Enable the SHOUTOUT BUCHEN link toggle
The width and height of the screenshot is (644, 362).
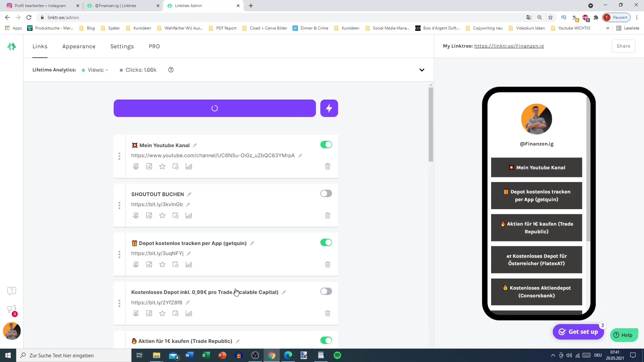[x=326, y=193]
